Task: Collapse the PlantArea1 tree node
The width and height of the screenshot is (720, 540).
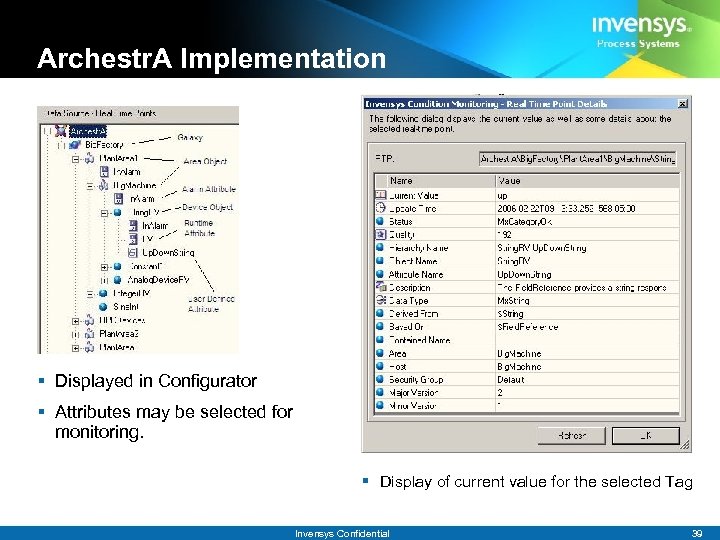Action: 75,159
